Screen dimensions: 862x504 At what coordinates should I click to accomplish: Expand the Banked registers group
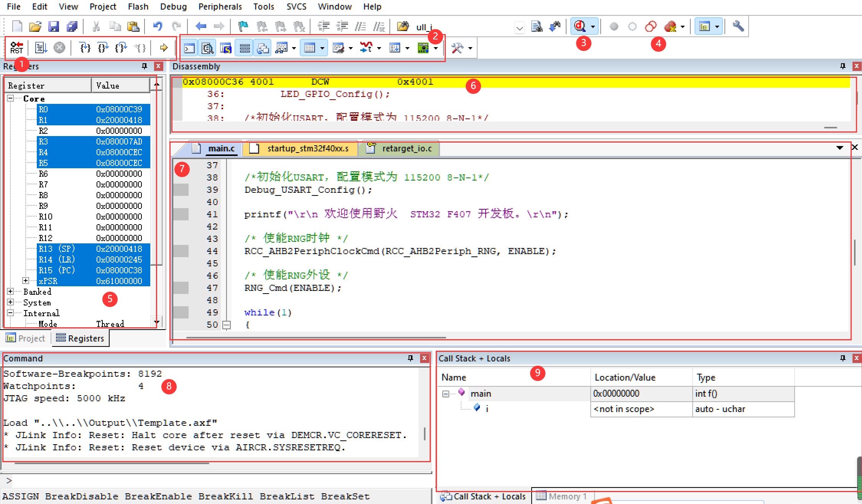click(11, 292)
